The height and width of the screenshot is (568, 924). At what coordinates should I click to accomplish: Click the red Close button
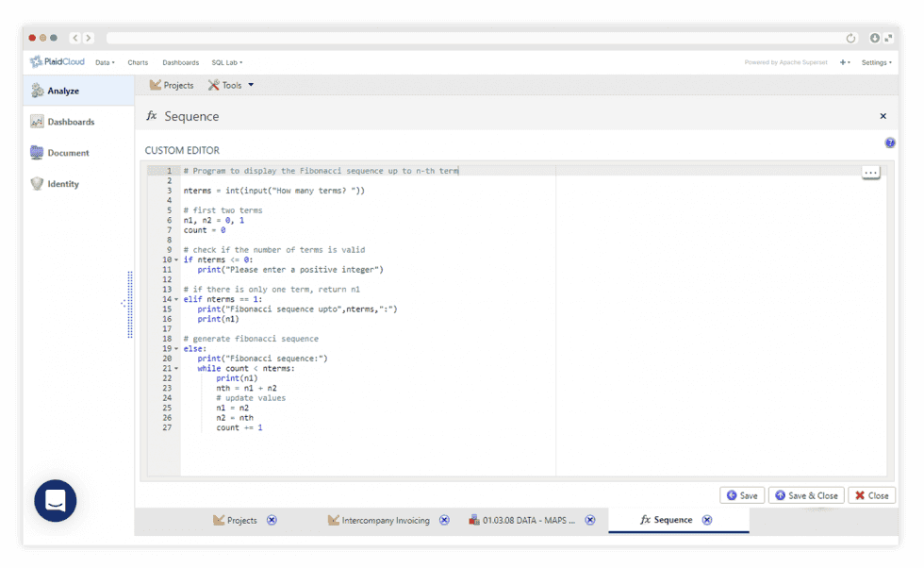[x=871, y=495]
